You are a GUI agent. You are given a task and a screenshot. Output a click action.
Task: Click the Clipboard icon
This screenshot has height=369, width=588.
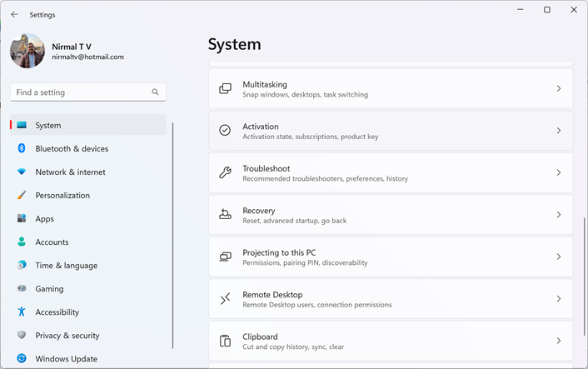[225, 341]
